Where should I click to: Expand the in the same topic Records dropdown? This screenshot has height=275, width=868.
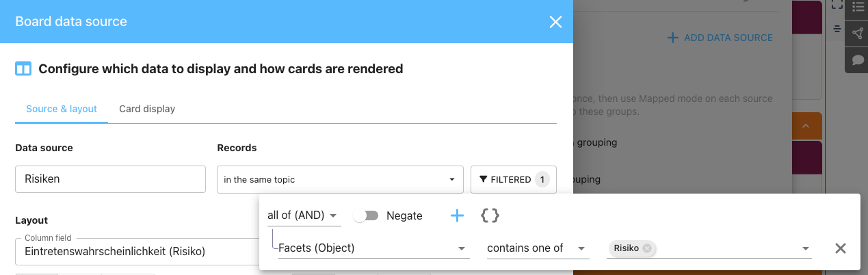click(x=340, y=179)
